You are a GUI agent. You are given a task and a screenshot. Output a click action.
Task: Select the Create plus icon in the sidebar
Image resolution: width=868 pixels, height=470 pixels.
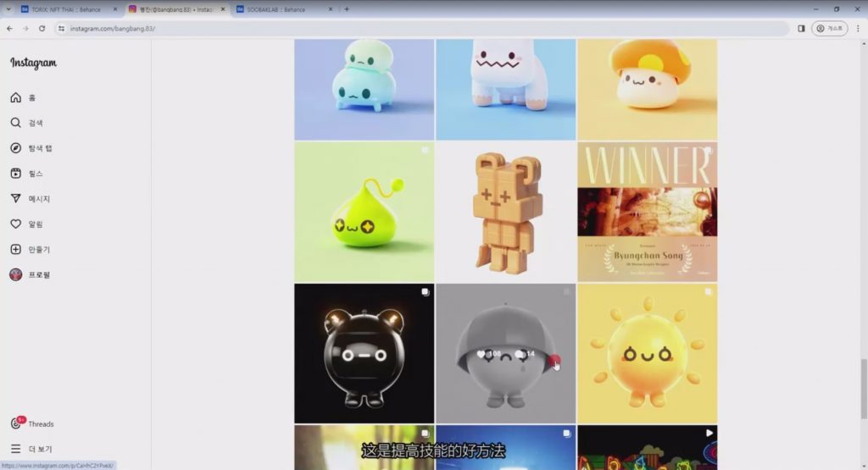click(15, 249)
